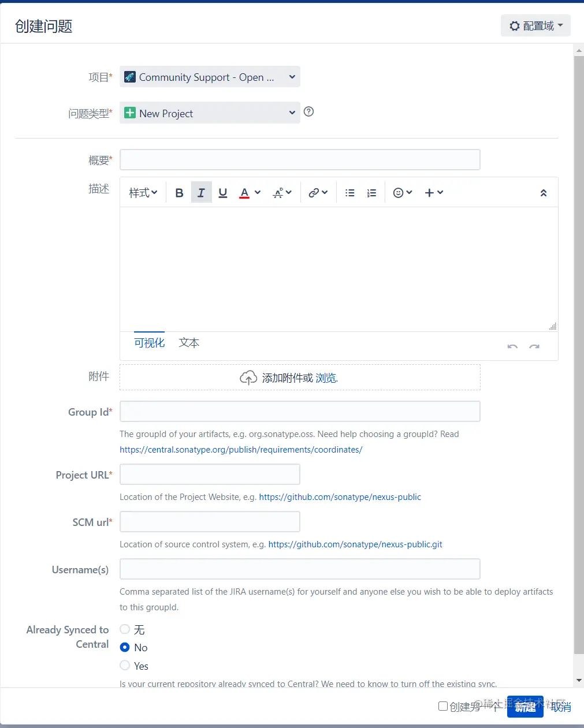Viewport: 584px width, 728px height.
Task: Click the issue type help icon
Action: [x=309, y=111]
